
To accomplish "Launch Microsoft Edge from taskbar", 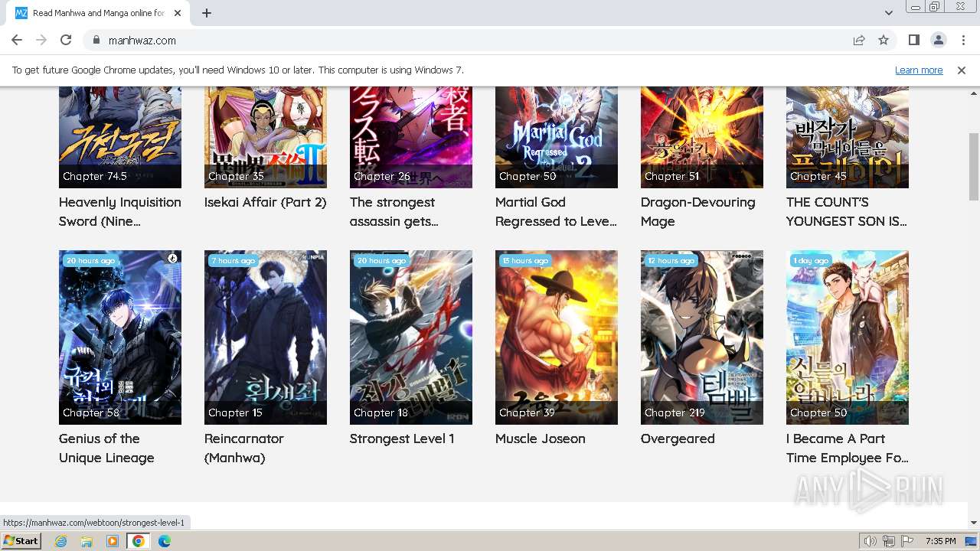I will (165, 541).
